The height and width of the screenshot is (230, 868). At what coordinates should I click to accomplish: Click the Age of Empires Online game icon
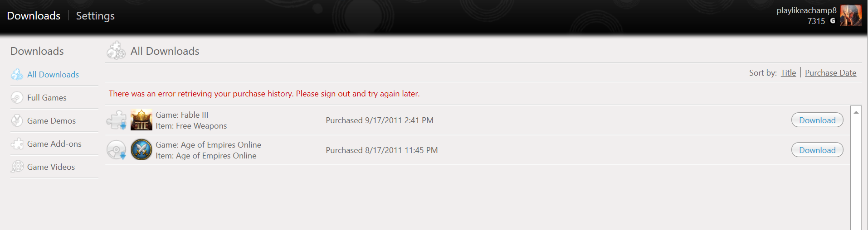[141, 150]
